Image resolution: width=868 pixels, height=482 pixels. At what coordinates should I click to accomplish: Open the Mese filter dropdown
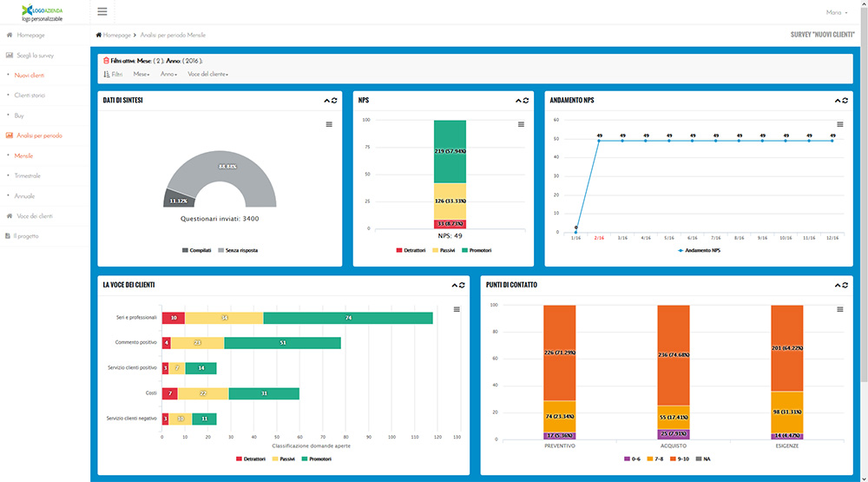[141, 75]
